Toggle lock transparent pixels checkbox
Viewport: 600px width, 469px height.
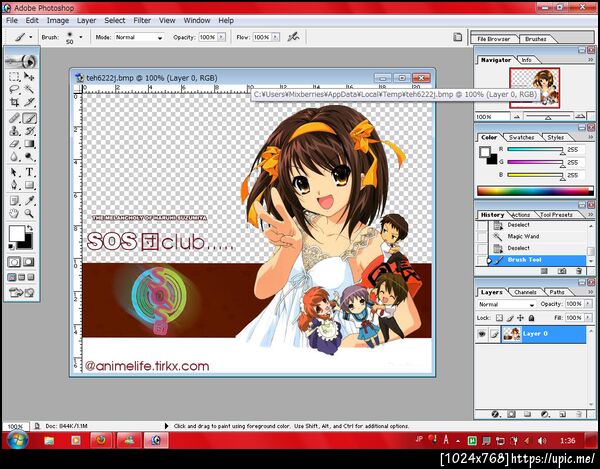(x=499, y=318)
